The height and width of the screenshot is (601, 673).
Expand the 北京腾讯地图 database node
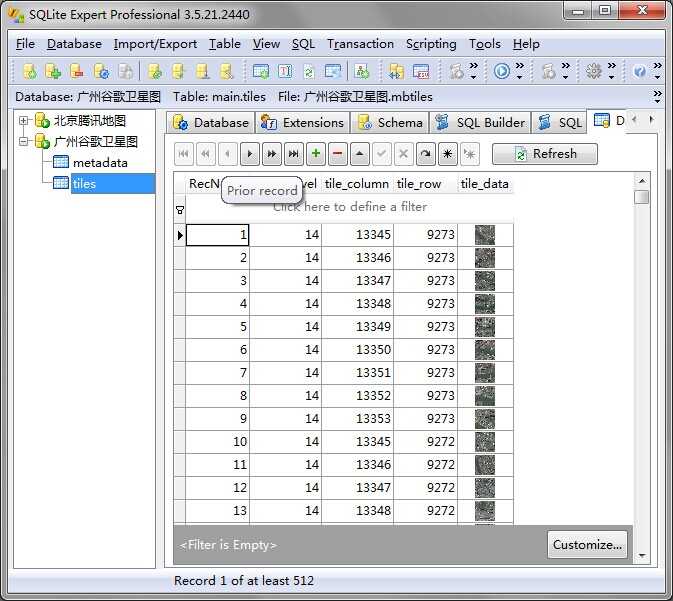tap(24, 121)
